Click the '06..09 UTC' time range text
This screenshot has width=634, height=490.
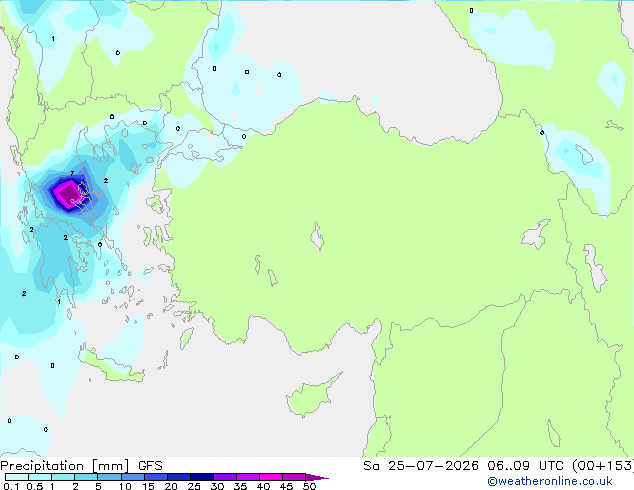click(525, 466)
